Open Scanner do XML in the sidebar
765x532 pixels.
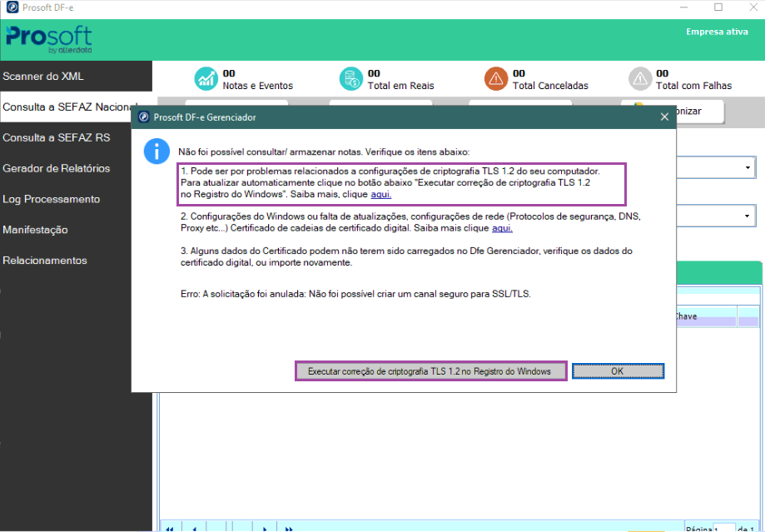pyautogui.click(x=76, y=76)
